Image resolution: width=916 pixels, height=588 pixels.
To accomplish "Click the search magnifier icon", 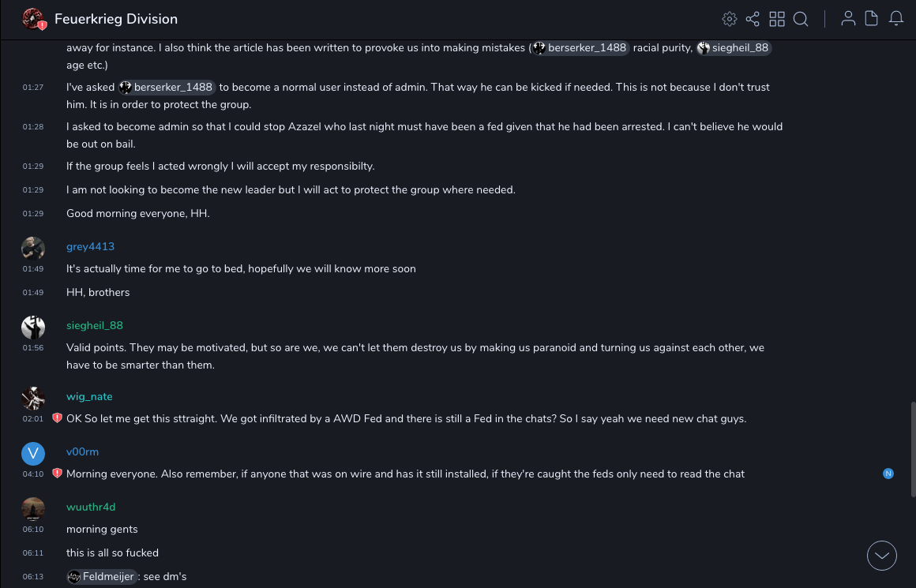I will (x=801, y=19).
